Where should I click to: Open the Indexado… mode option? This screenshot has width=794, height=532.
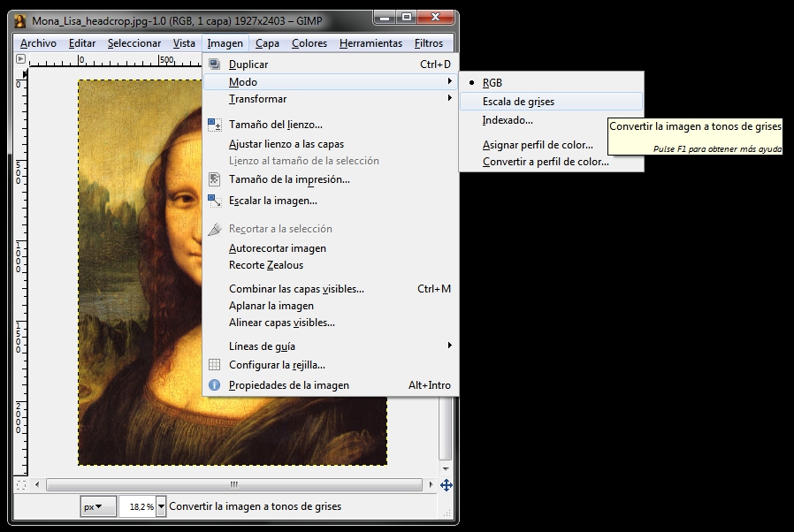click(x=552, y=120)
